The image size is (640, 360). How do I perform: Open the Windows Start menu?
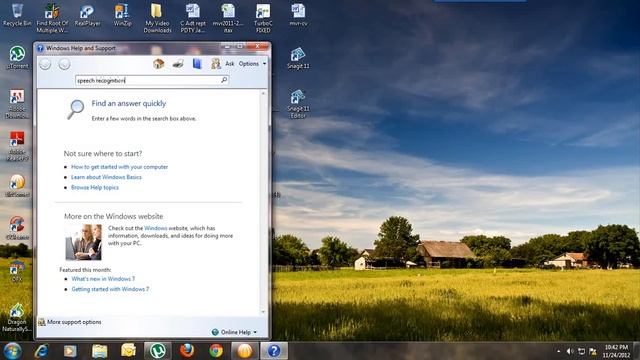point(13,351)
